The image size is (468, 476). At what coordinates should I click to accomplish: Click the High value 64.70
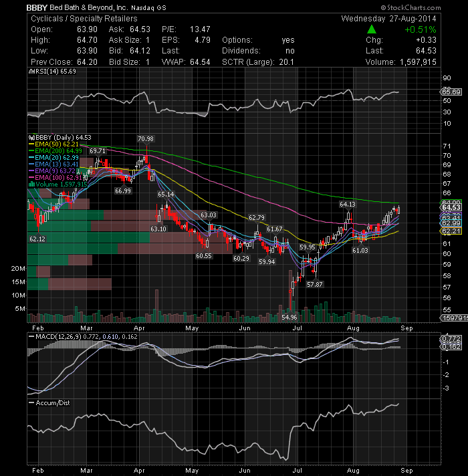pos(87,40)
